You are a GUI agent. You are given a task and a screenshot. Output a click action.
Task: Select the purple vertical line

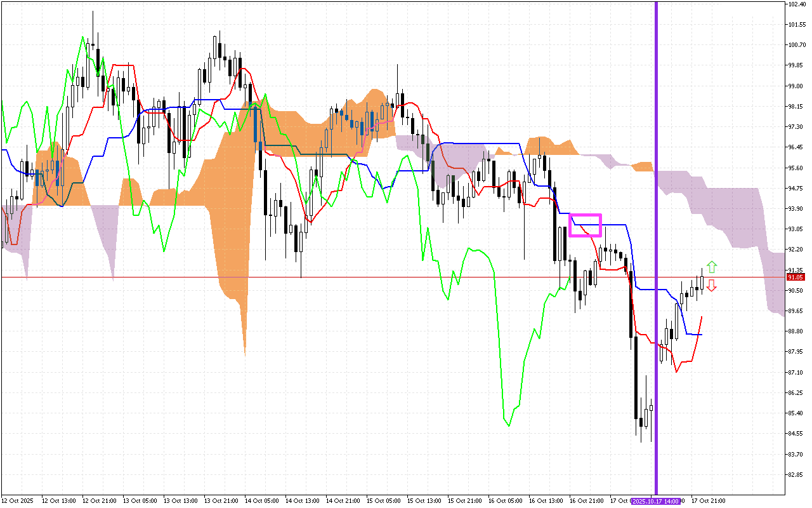point(656,190)
